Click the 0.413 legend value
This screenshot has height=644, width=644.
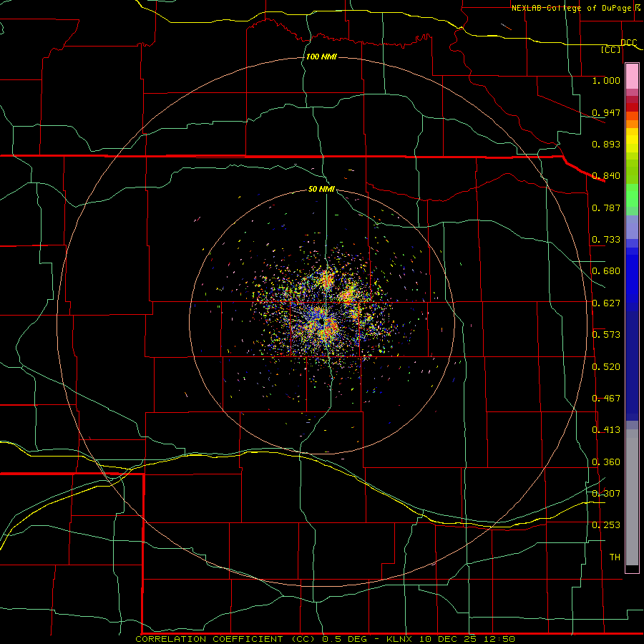click(x=606, y=430)
